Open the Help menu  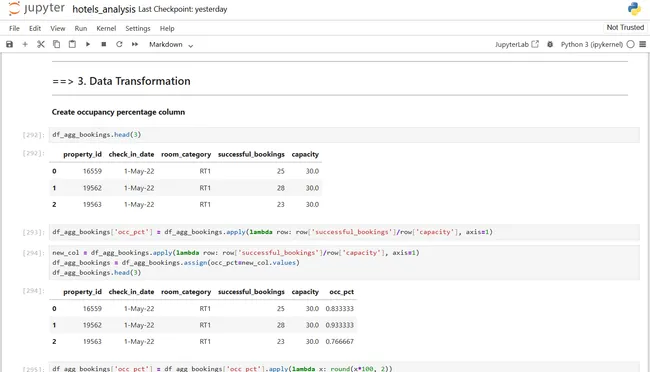[167, 28]
